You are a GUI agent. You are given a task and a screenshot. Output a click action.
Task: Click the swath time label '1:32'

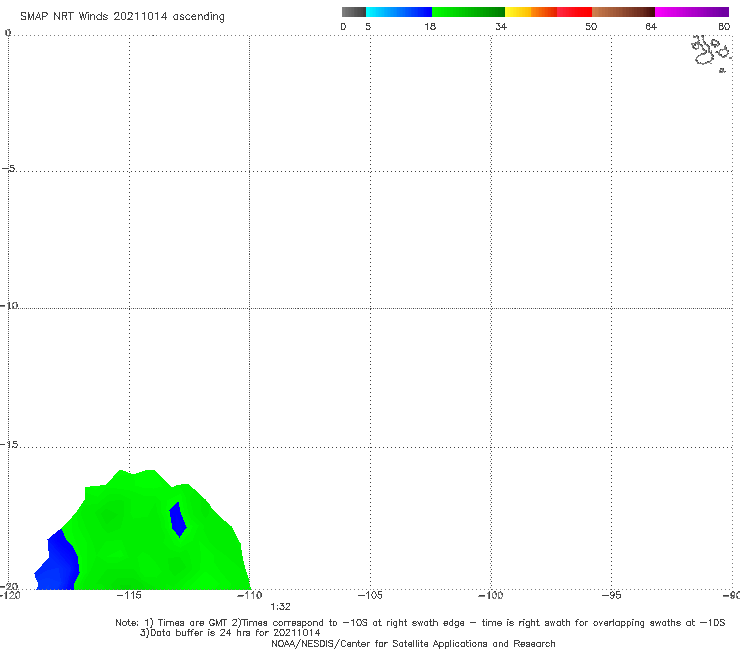280,607
